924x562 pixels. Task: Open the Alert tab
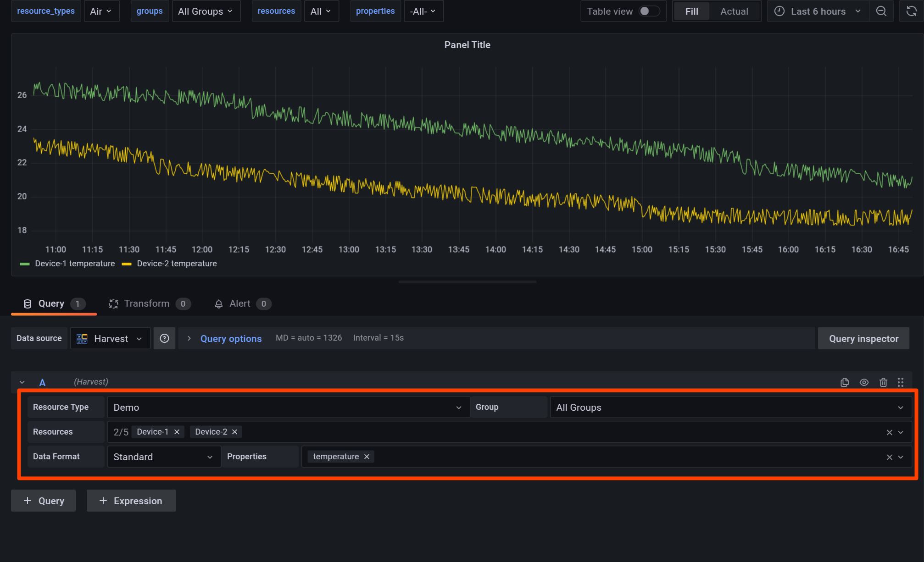(x=239, y=303)
